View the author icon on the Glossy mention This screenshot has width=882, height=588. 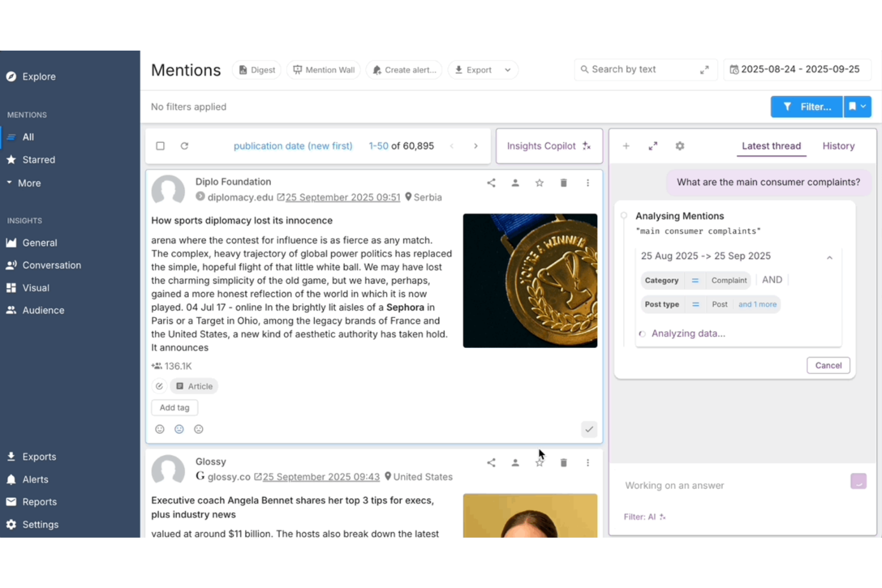(515, 462)
